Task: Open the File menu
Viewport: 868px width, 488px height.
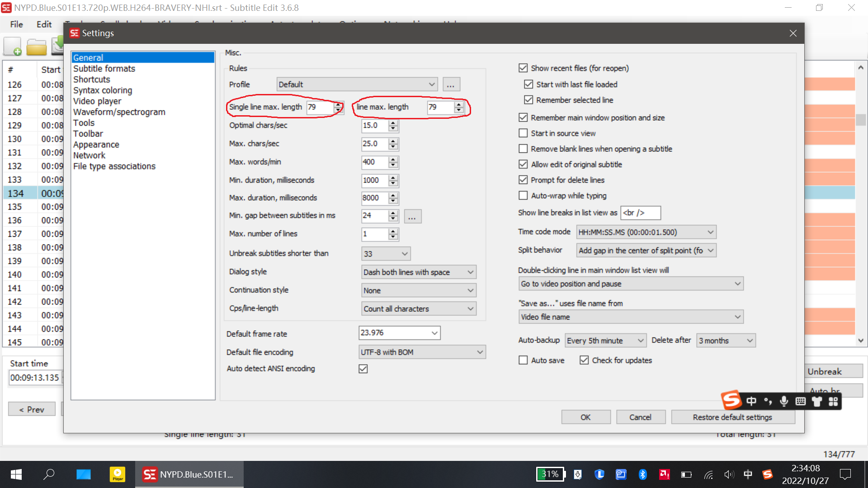Action: (x=16, y=24)
